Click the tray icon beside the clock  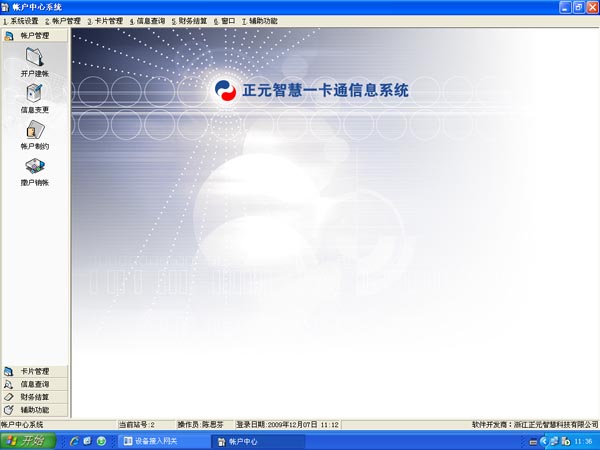pyautogui.click(x=566, y=442)
